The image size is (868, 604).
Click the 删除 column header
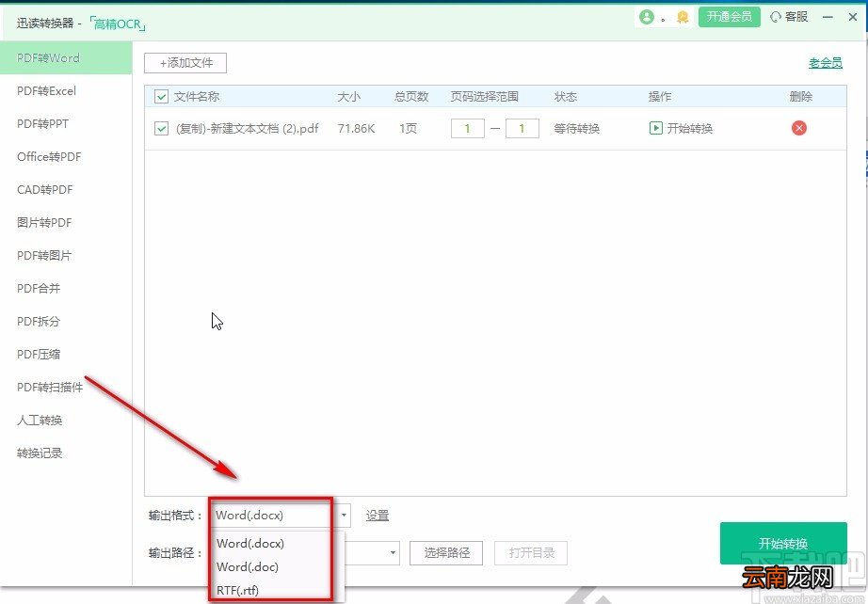(800, 97)
